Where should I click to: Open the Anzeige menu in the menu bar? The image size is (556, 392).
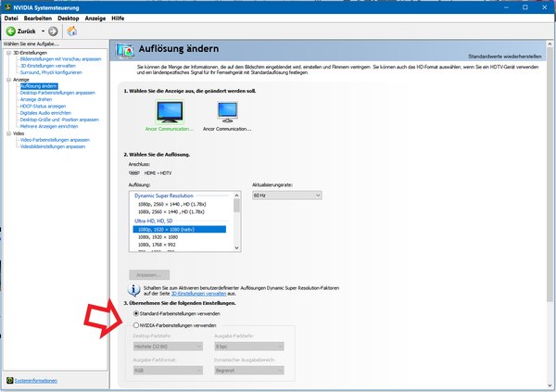click(x=93, y=18)
